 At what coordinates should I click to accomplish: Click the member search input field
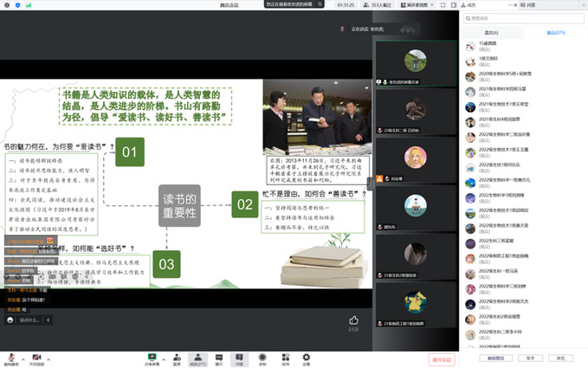525,17
